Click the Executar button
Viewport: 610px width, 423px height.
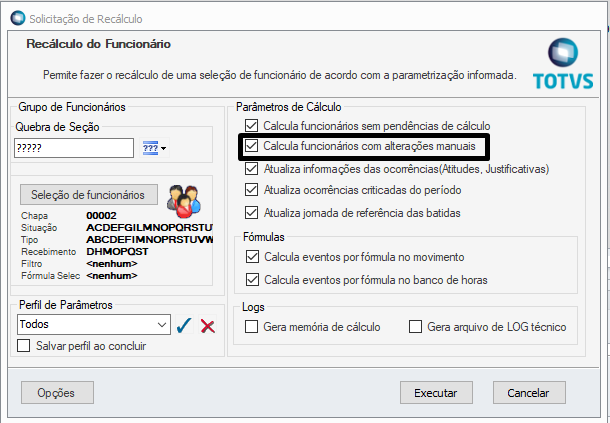click(436, 393)
